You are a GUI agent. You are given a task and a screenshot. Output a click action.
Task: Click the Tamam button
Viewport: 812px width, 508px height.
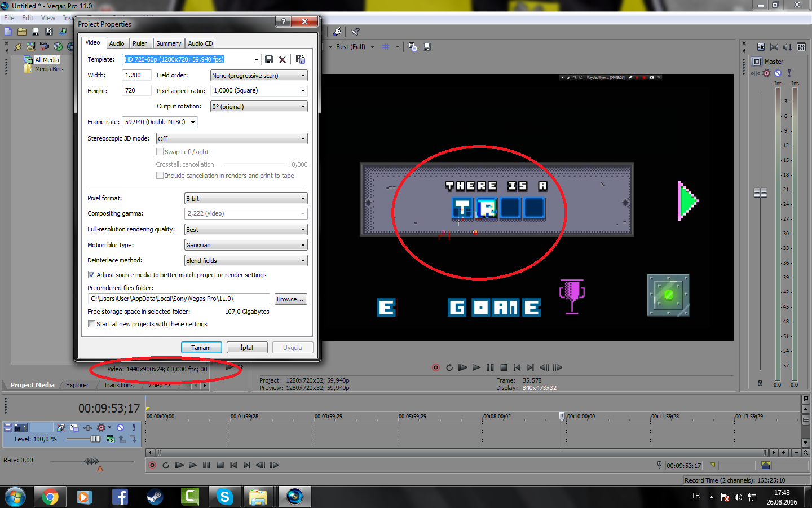pos(201,348)
